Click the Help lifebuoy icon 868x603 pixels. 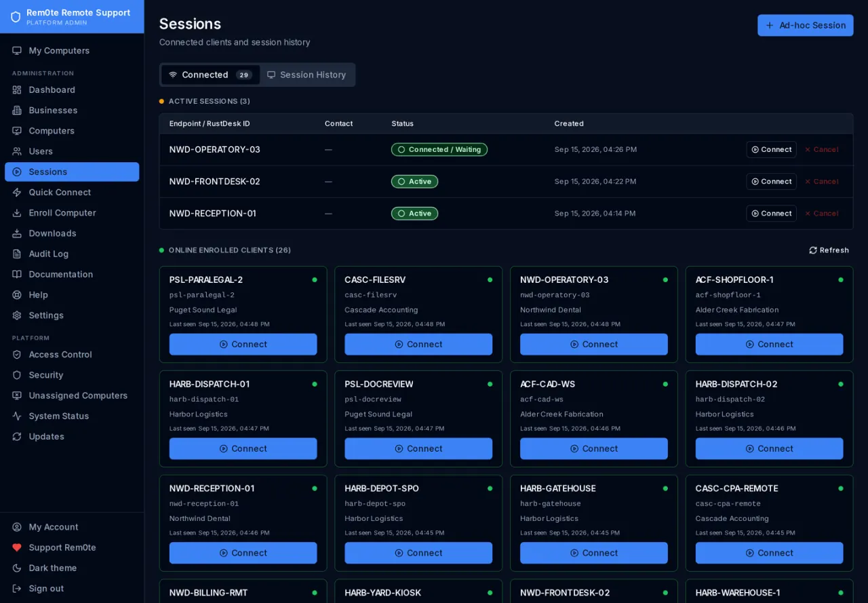pos(17,295)
